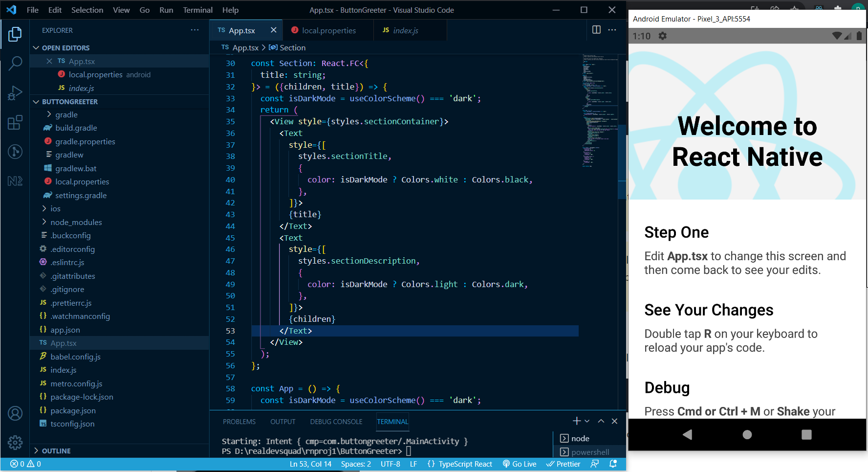
Task: Close App.tsx in Open Editors list
Action: (x=49, y=61)
